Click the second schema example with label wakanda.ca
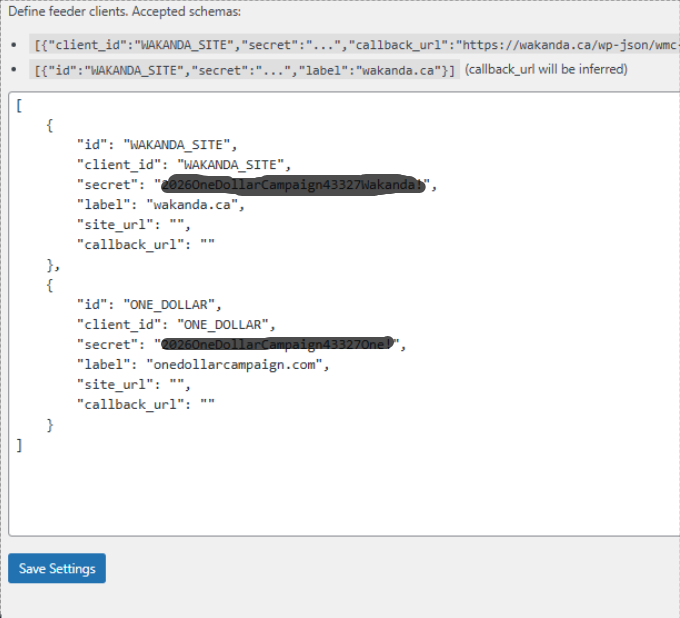 point(244,70)
